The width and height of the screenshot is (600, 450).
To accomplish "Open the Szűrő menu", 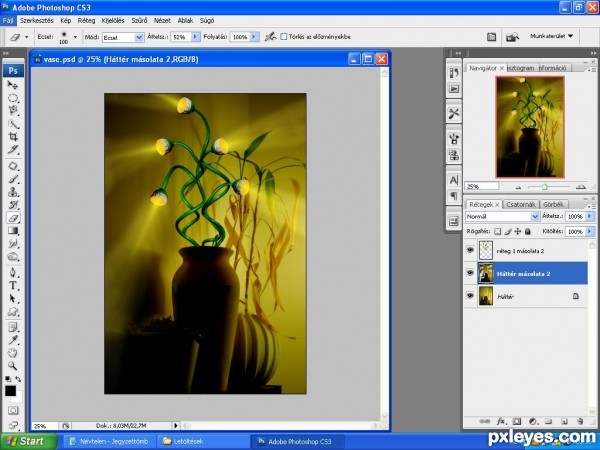I will click(139, 20).
